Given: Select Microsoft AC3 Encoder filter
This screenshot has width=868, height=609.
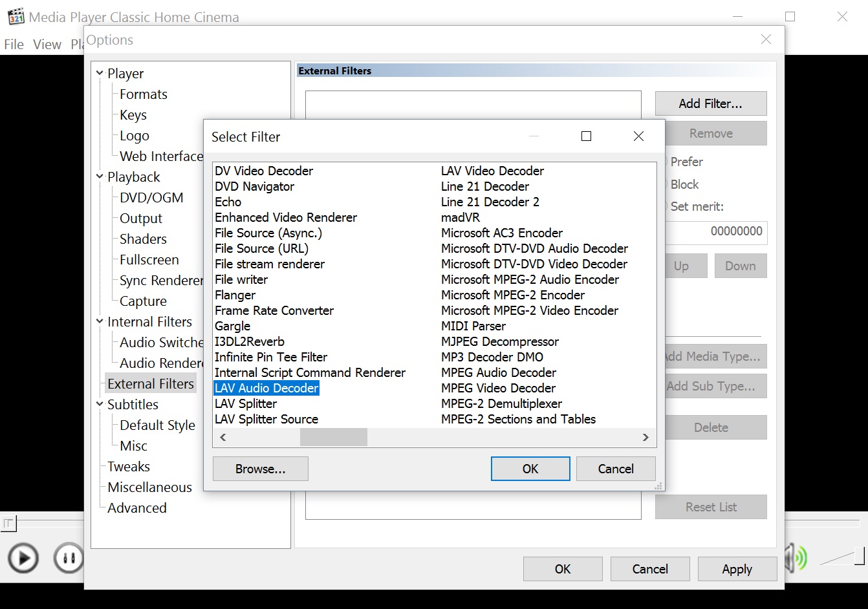Looking at the screenshot, I should (502, 233).
